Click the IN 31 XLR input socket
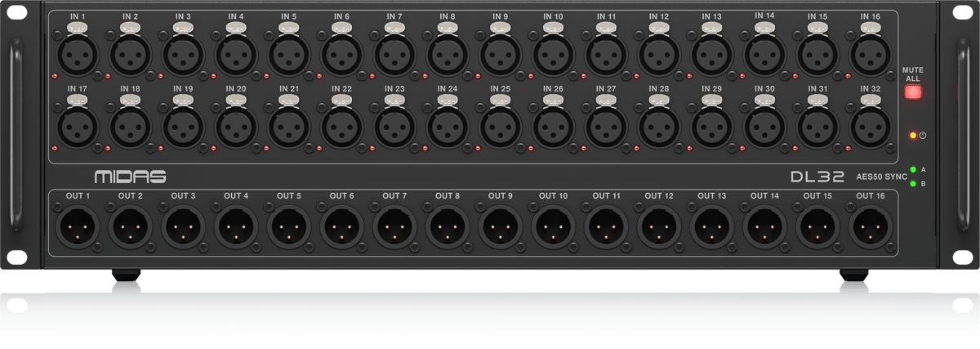Viewport: 980px width, 349px height. [x=817, y=126]
